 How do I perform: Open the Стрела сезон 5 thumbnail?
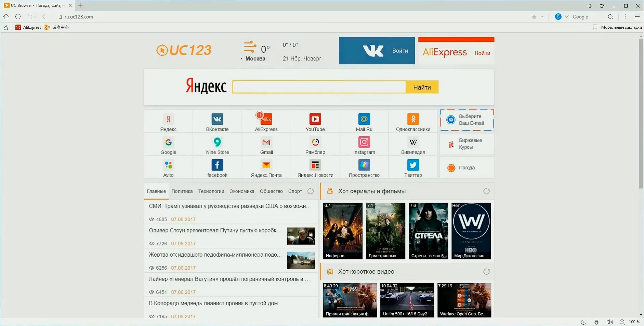click(428, 231)
